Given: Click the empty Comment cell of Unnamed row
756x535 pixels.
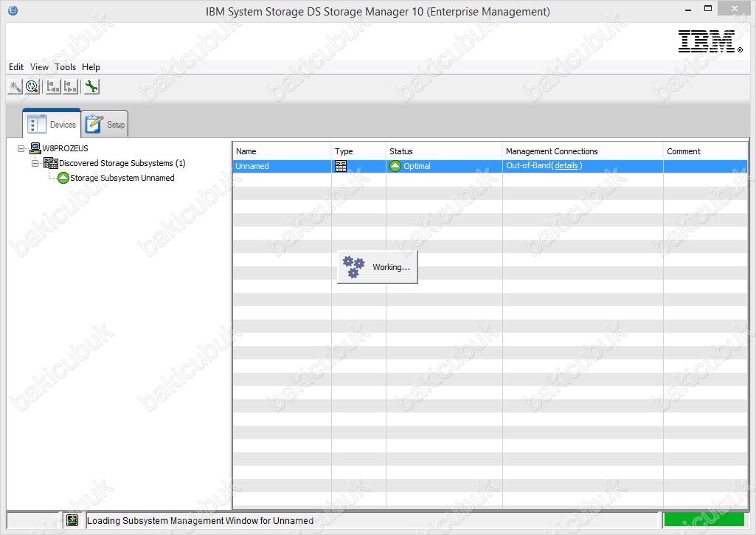Looking at the screenshot, I should [705, 166].
